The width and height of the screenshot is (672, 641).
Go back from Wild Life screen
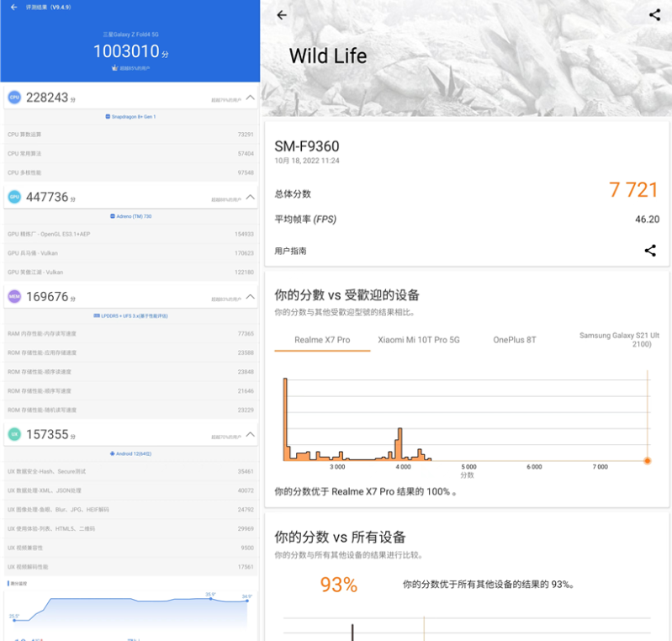pos(282,15)
